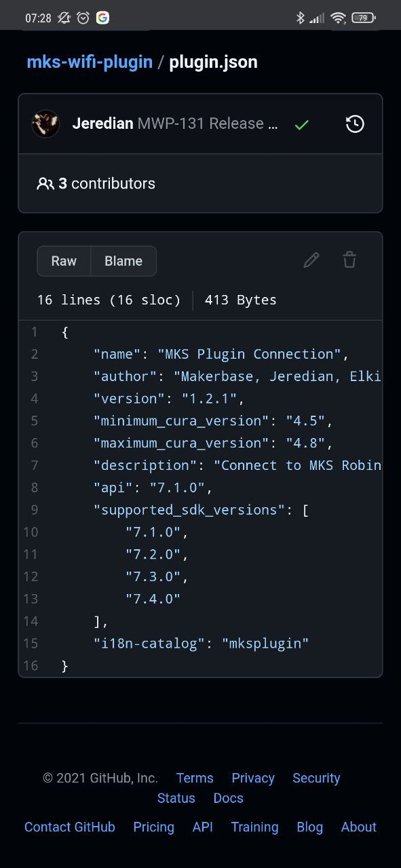The image size is (401, 868).
Task: Select line number 4
Action: pos(34,399)
